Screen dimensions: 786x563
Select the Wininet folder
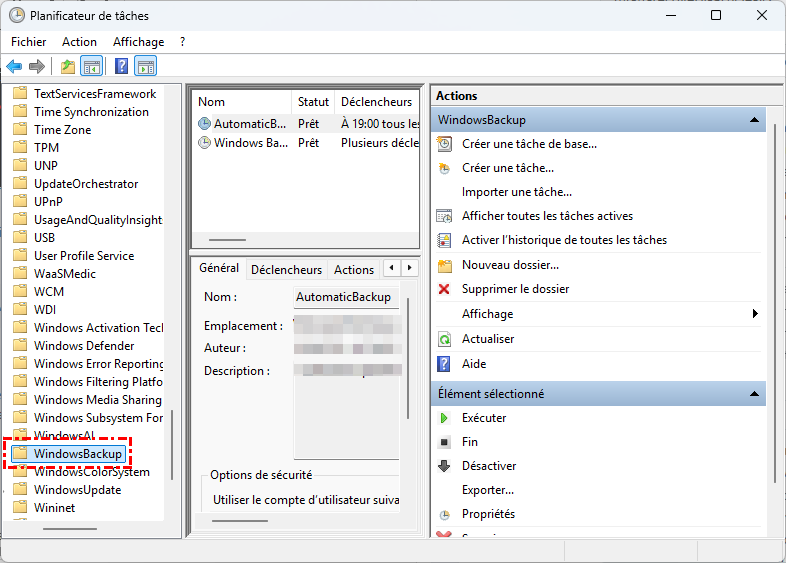pyautogui.click(x=55, y=508)
